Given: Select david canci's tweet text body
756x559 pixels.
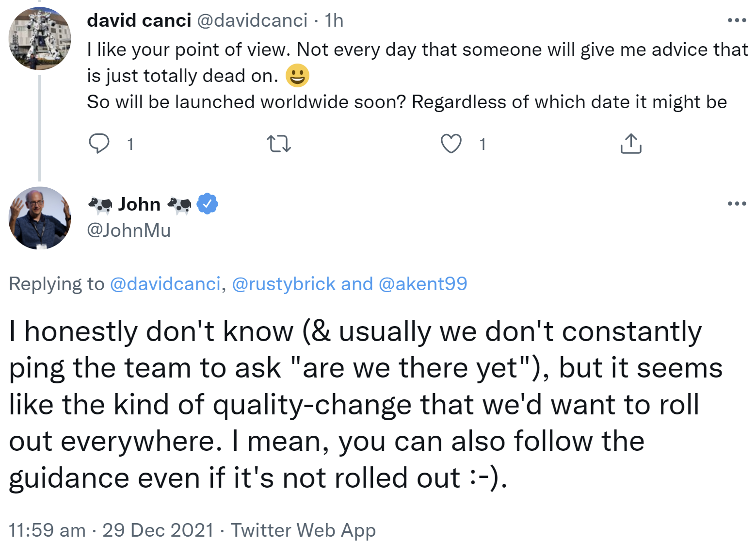Looking at the screenshot, I should coord(407,76).
